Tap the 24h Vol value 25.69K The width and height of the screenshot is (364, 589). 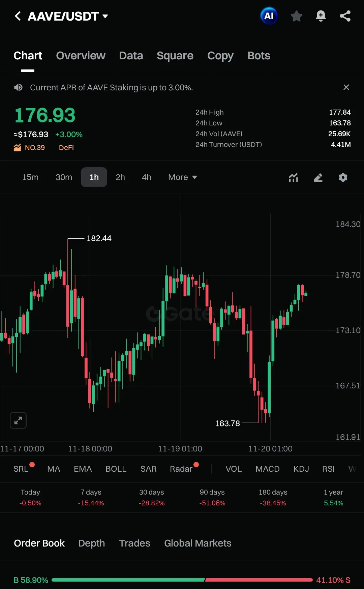339,134
